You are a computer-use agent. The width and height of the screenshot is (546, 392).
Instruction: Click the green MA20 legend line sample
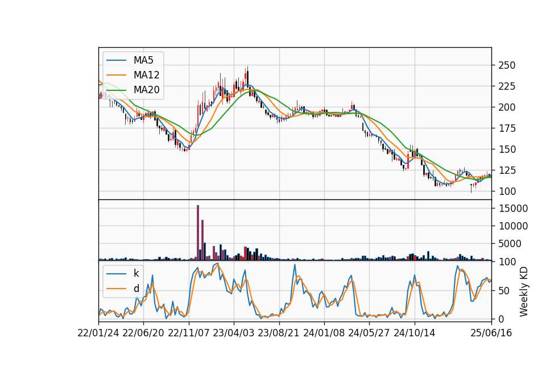tap(116, 90)
